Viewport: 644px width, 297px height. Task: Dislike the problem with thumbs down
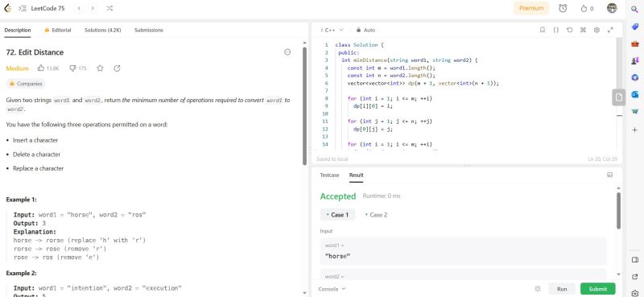(x=72, y=68)
